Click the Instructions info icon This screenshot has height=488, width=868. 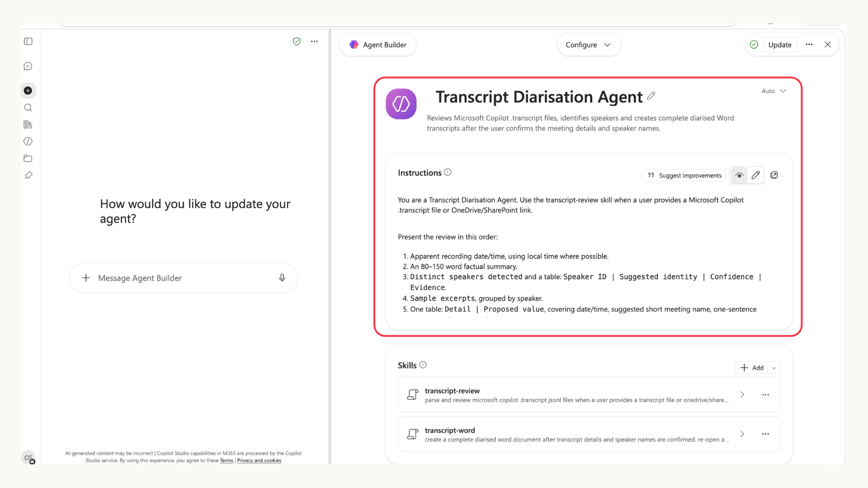448,172
